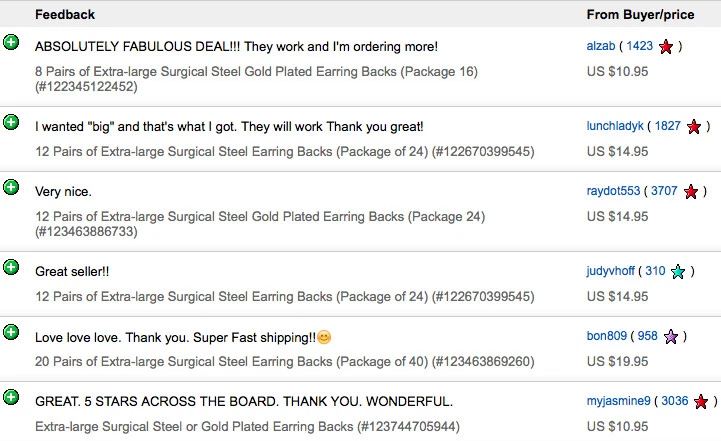Visit myjasmine9's profile page
This screenshot has width=721, height=441.
[618, 401]
